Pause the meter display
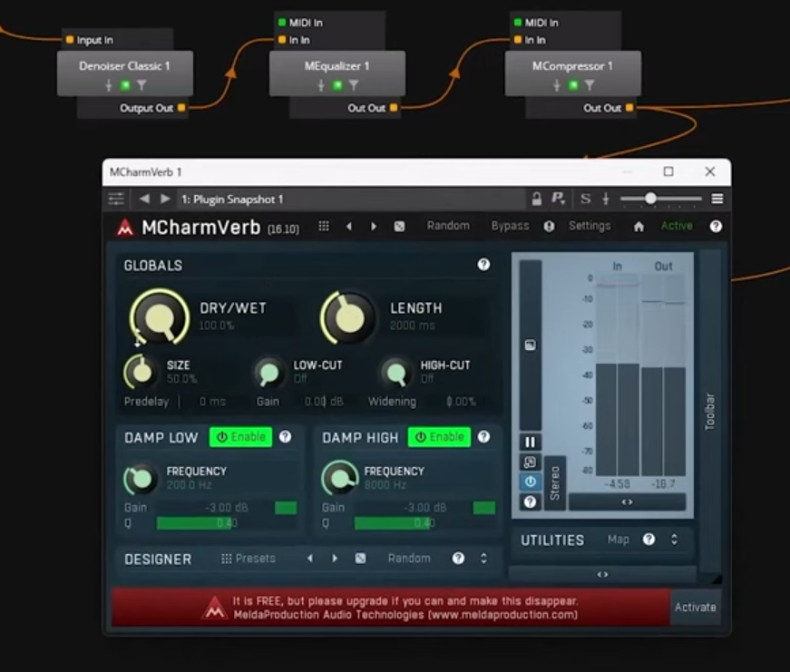 click(530, 442)
